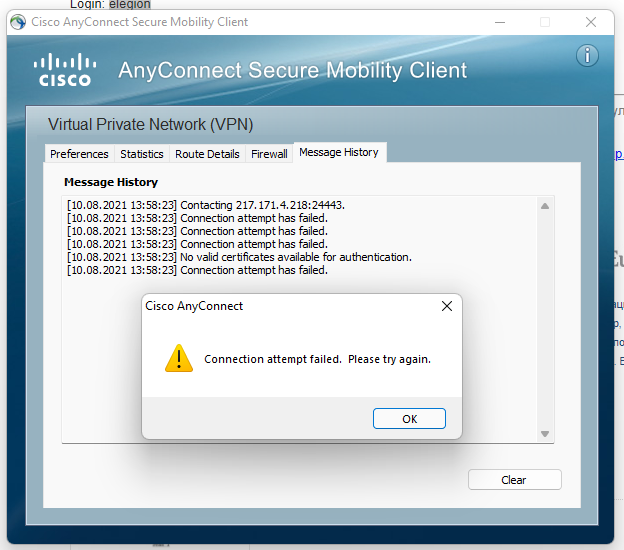The width and height of the screenshot is (624, 550).
Task: Close the Cisco AnyConnect error dialog
Action: point(447,306)
